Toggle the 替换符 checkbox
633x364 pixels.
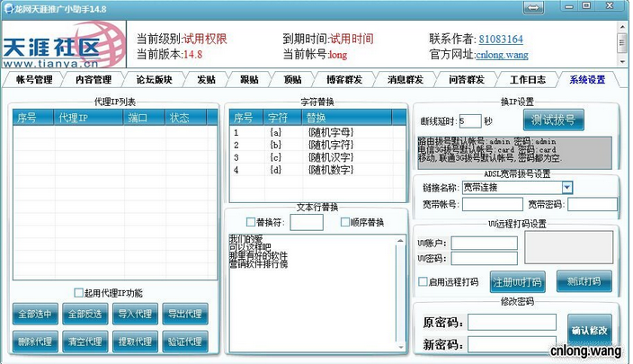(x=250, y=222)
